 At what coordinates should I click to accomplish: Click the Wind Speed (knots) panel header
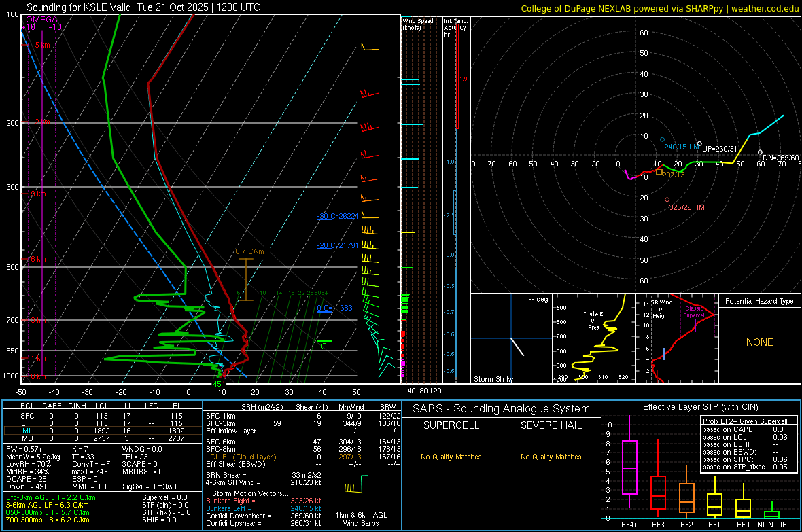point(418,24)
